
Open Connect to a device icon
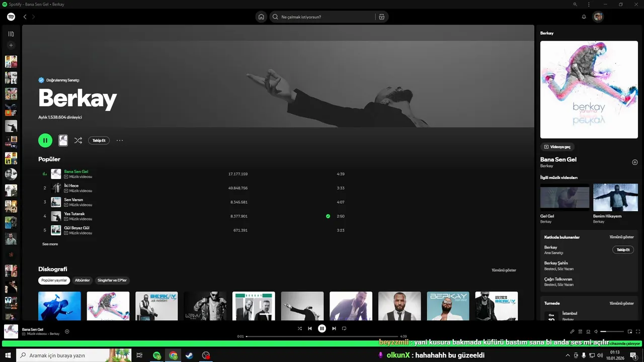588,331
